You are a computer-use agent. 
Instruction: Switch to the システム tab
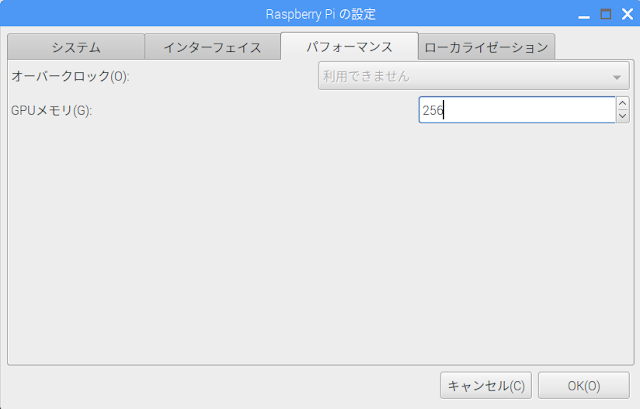[76, 47]
